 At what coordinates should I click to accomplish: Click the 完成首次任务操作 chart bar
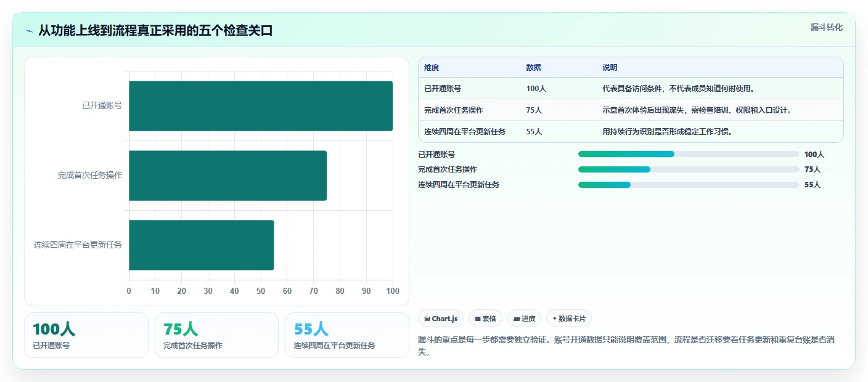pyautogui.click(x=227, y=176)
